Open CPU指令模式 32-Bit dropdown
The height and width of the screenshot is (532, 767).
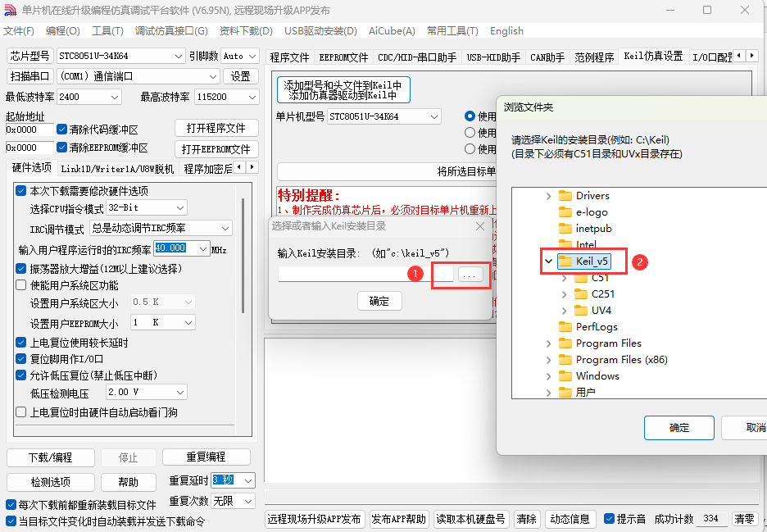click(147, 208)
